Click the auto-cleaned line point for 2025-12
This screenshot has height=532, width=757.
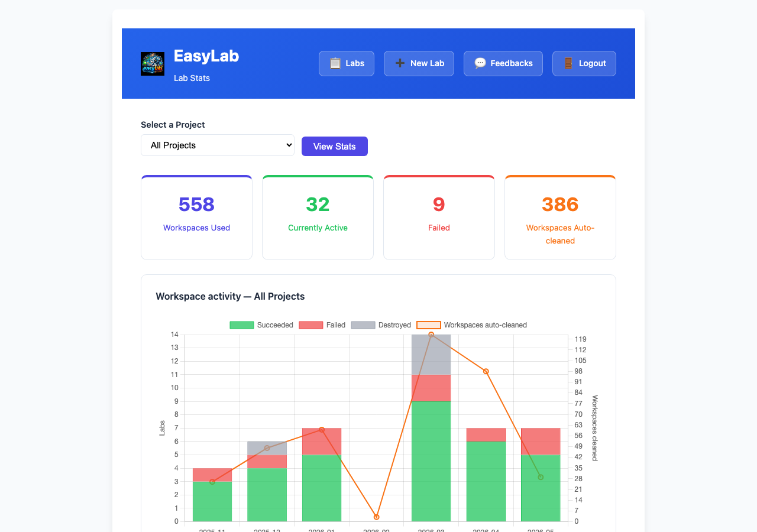tap(267, 448)
